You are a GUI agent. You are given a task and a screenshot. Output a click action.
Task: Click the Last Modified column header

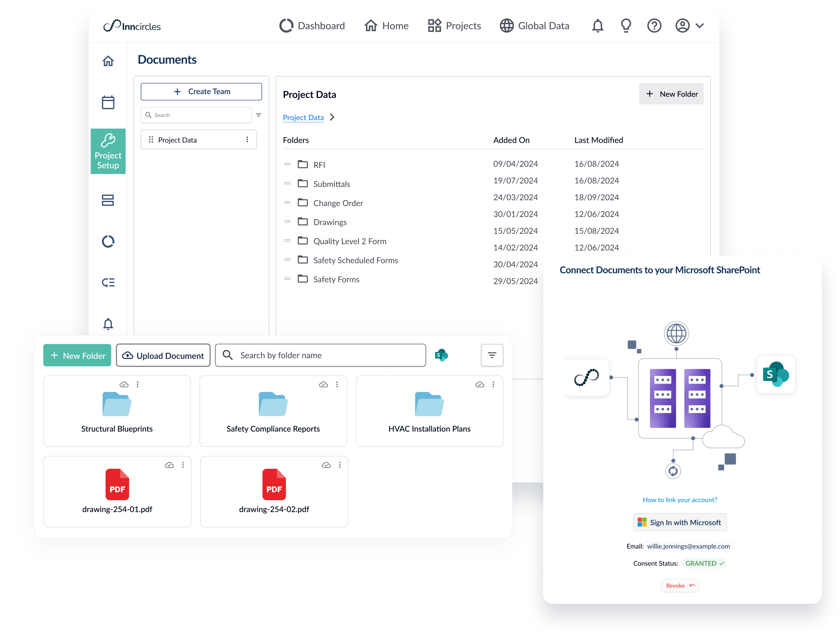pos(599,140)
